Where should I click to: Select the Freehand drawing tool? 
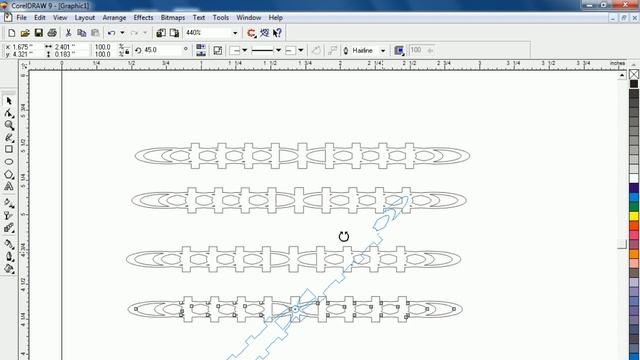point(9,138)
